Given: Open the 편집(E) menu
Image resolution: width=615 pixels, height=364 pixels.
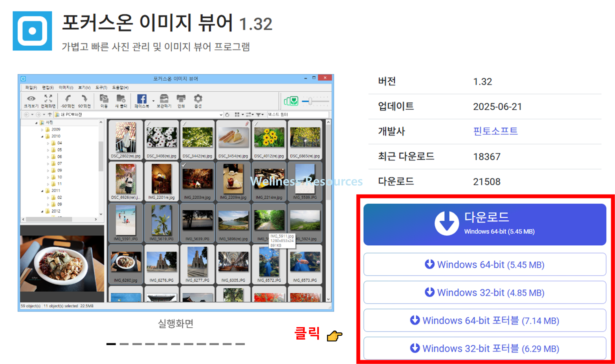Looking at the screenshot, I should [x=48, y=87].
